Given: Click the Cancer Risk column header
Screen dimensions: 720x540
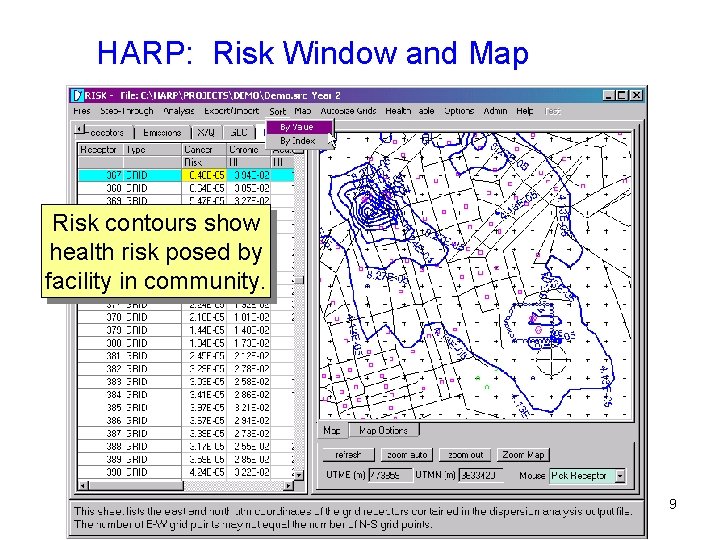Looking at the screenshot, I should (x=204, y=156).
